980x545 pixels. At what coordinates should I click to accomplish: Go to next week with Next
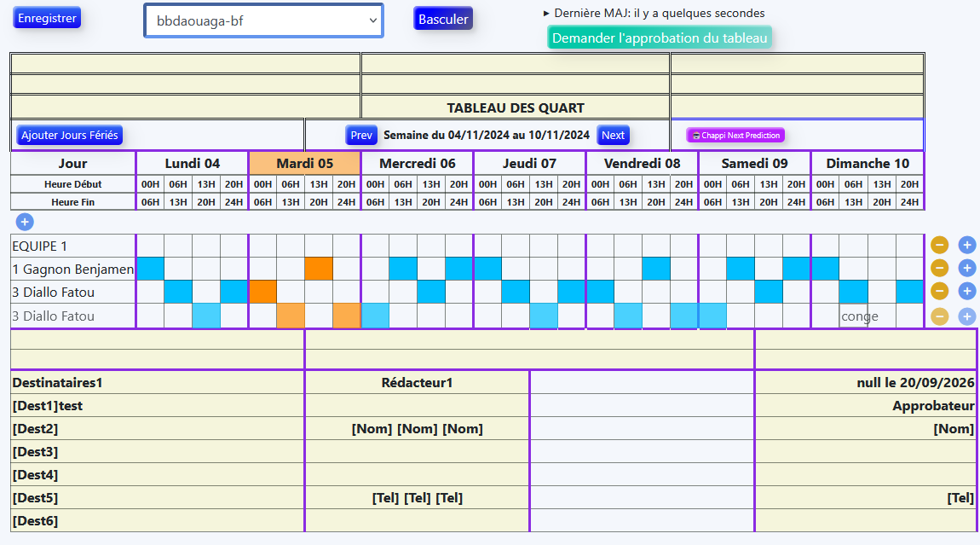613,135
